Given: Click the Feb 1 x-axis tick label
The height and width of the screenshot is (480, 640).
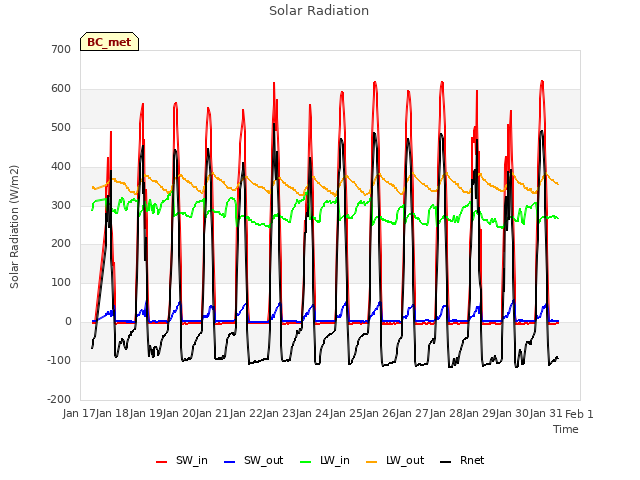Looking at the screenshot, I should tap(579, 414).
